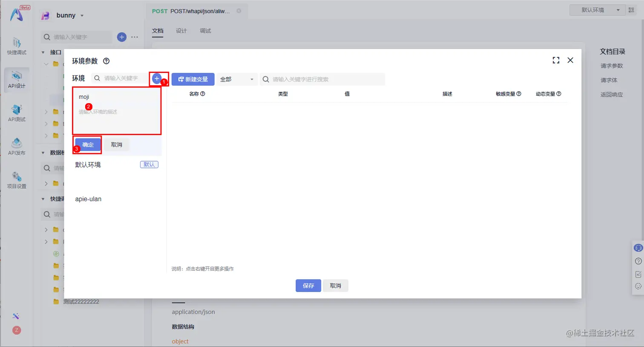Click the 类型 column header
This screenshot has height=347, width=644.
pyautogui.click(x=283, y=94)
